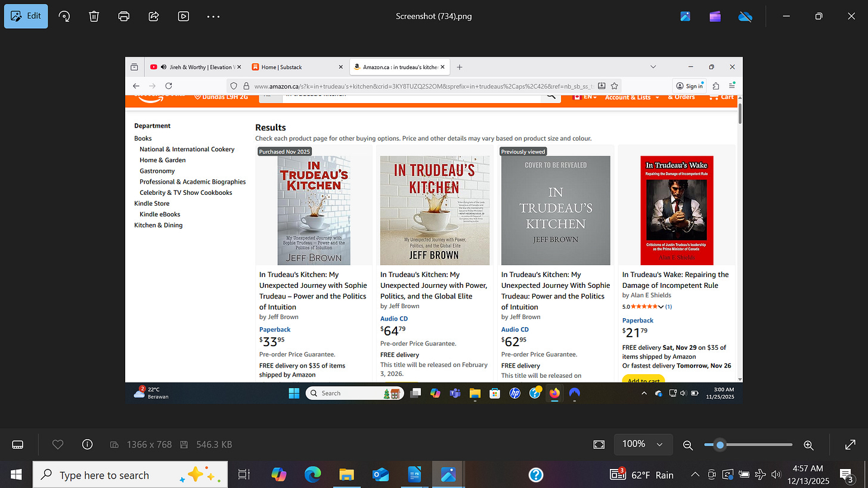
Task: Select National & International Cookery department
Action: 187,149
